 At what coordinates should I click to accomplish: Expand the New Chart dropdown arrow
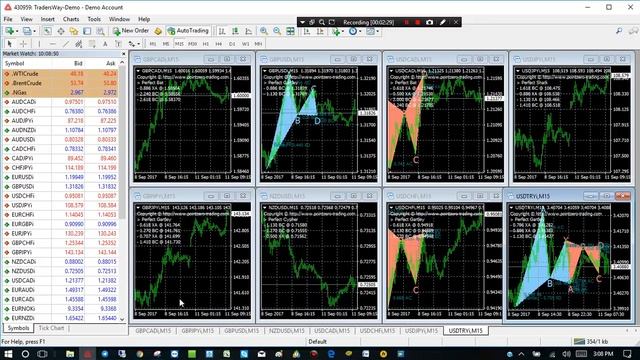pyautogui.click(x=17, y=31)
